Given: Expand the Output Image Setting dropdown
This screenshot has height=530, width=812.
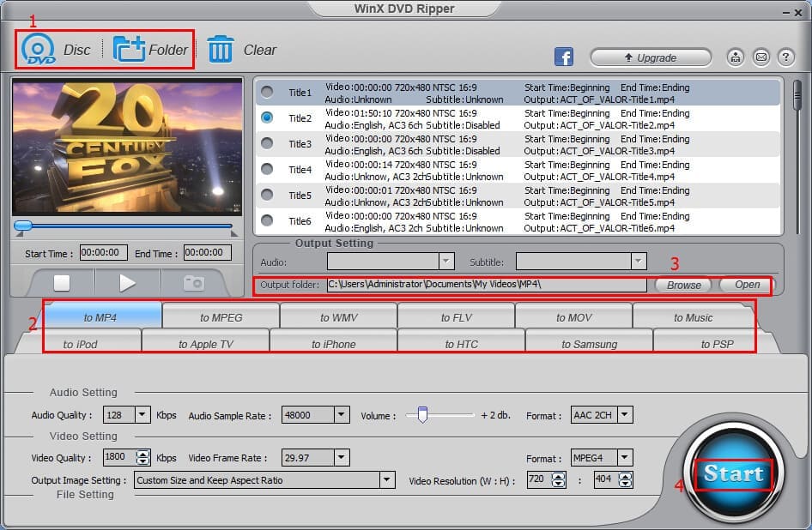Looking at the screenshot, I should click(386, 479).
